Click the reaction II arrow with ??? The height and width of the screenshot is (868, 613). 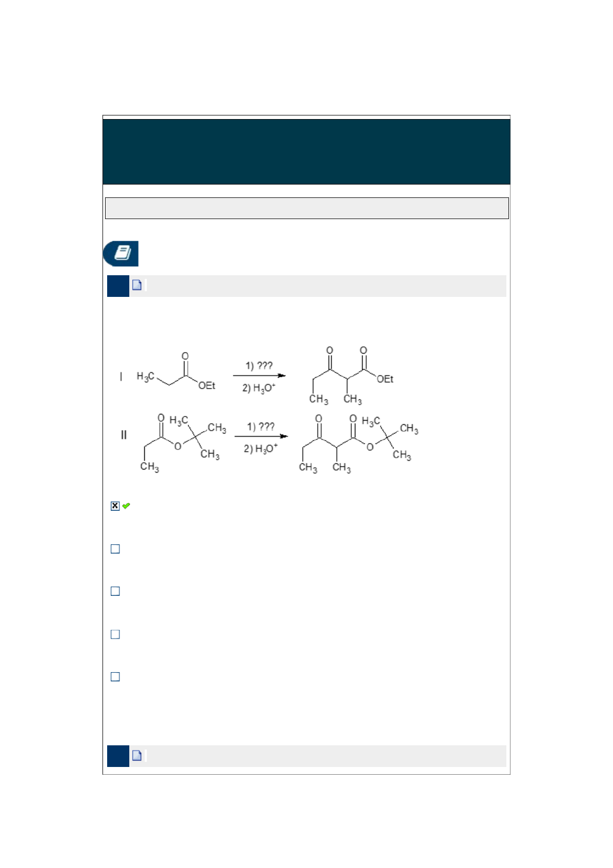coord(261,437)
